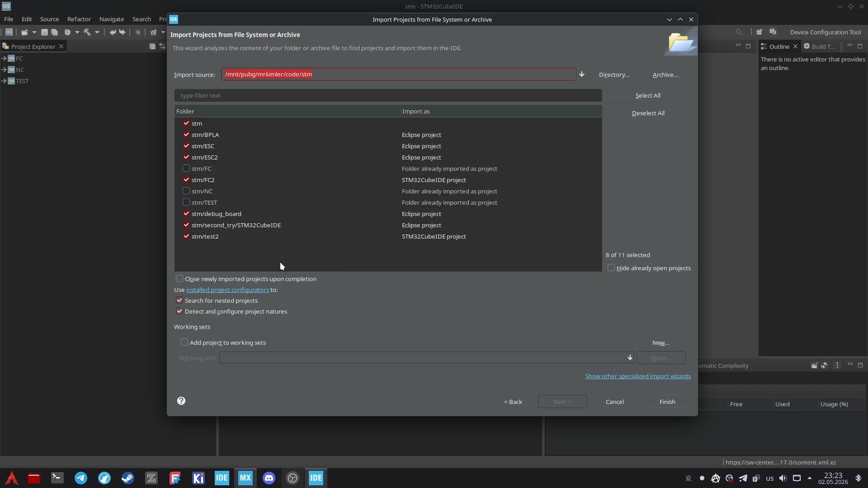868x488 pixels.
Task: Open Steam from the taskbar
Action: [x=128, y=478]
